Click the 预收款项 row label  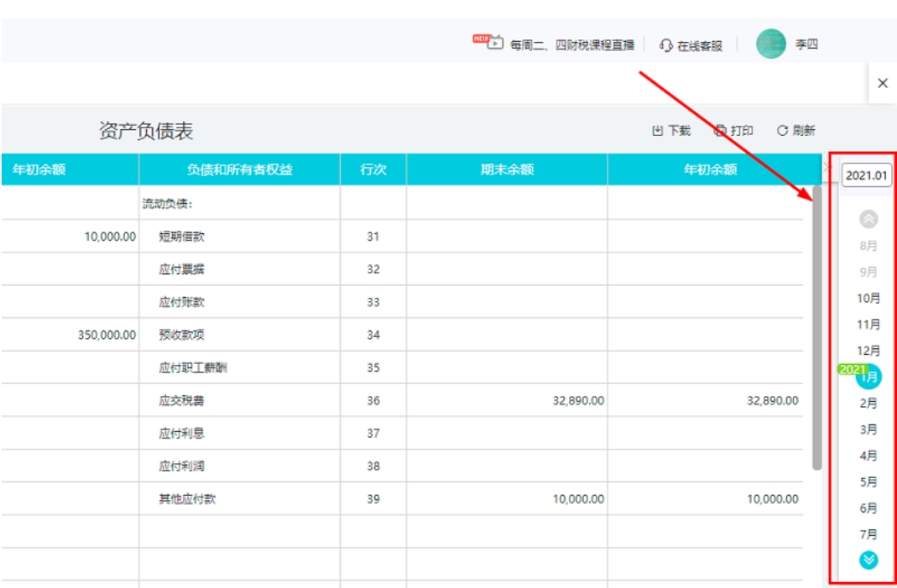click(181, 335)
